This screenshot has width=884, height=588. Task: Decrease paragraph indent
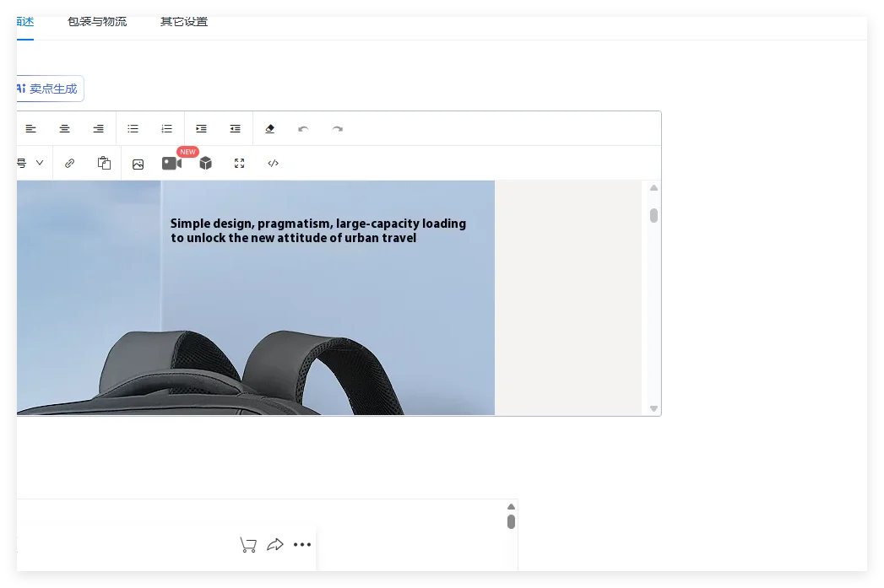235,129
